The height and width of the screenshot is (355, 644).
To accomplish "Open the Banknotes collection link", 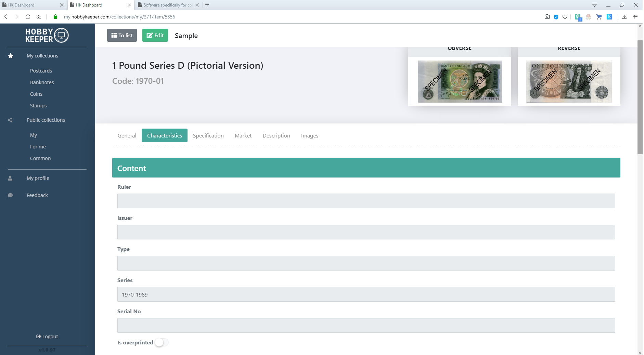I will point(42,82).
